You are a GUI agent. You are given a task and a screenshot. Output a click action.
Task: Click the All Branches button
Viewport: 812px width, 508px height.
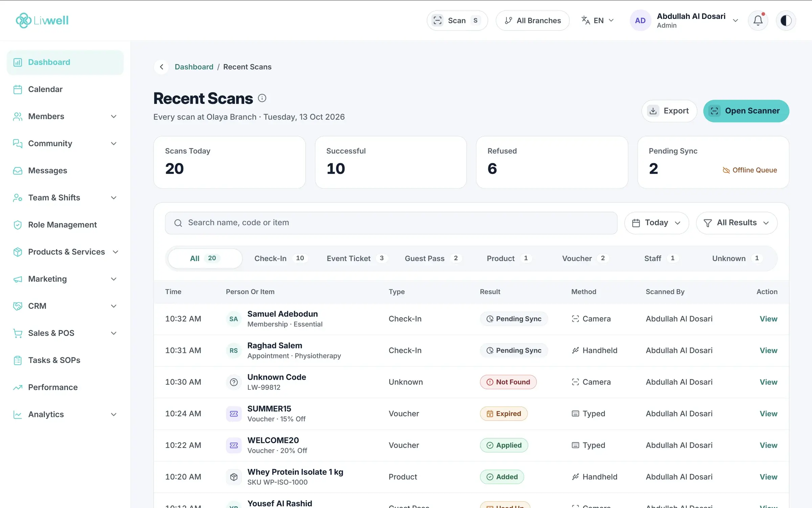point(533,21)
